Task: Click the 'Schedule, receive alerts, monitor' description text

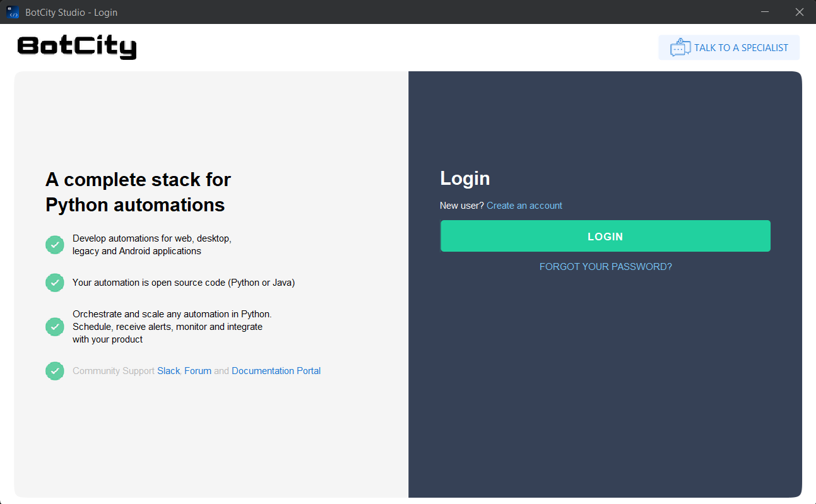Action: pos(167,327)
